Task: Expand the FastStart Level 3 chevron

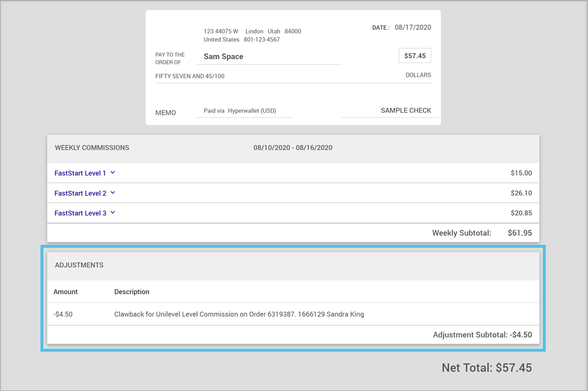Action: point(113,213)
